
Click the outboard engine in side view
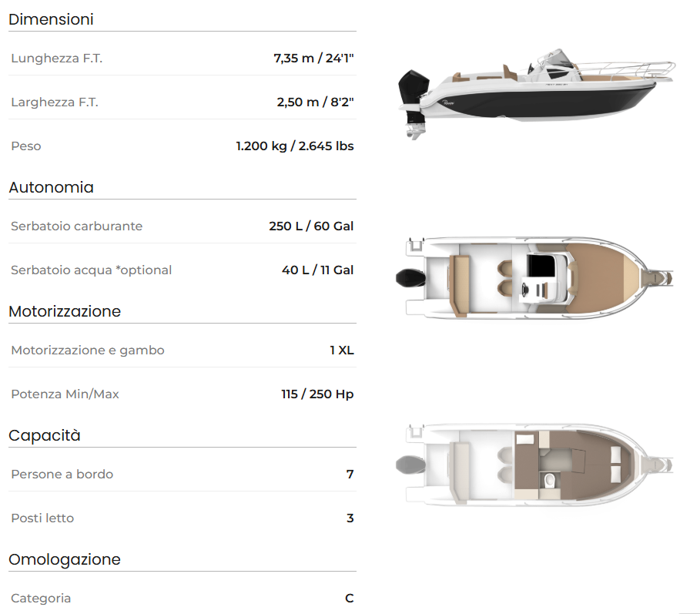[x=414, y=104]
